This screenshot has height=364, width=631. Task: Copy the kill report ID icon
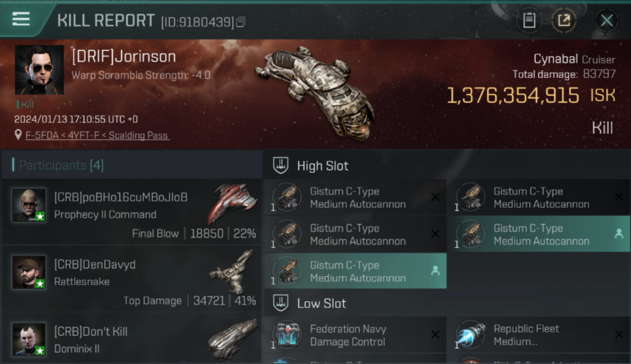[x=241, y=22]
